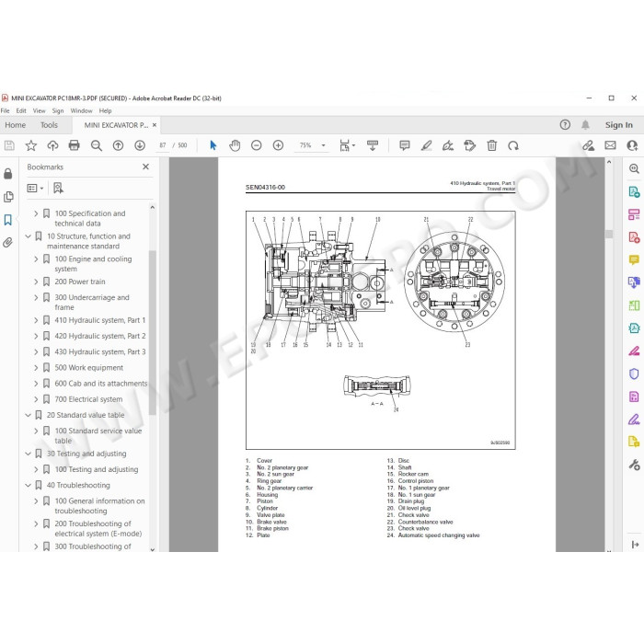
Task: Click the read mode scrolling icon
Action: [x=373, y=145]
